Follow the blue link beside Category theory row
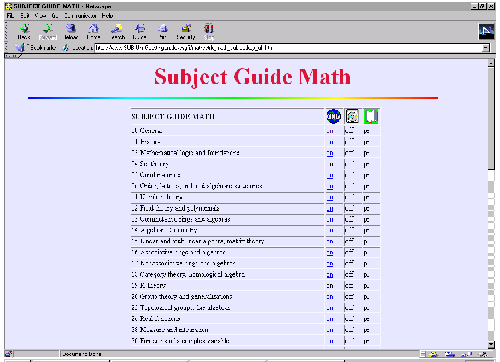Screen dimensions: 500x362 [330, 275]
